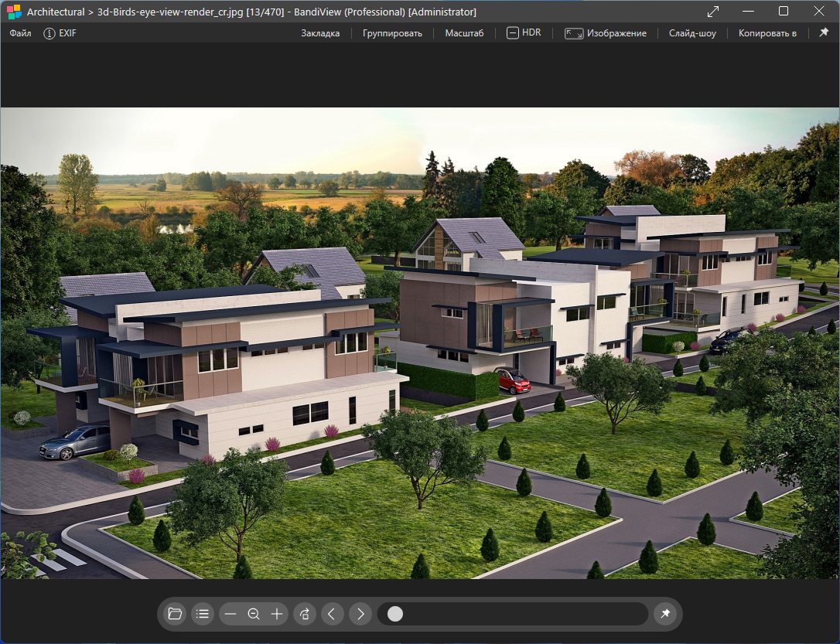Zoom in with the plus button

[x=277, y=614]
